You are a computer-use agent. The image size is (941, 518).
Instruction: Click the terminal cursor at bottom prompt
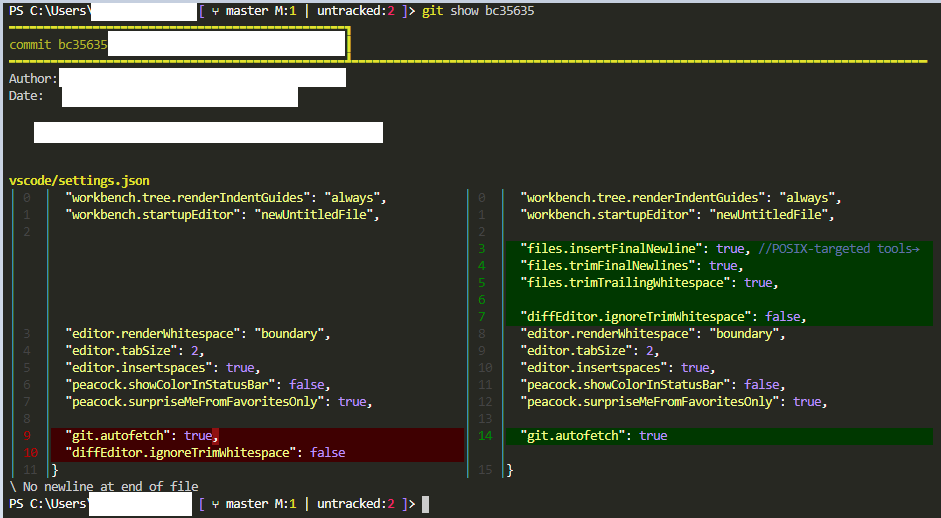coord(425,504)
